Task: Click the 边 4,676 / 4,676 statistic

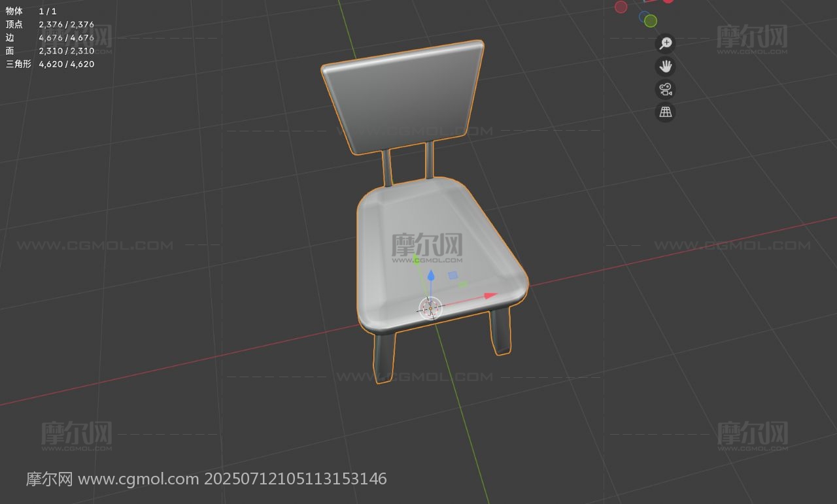Action: (x=50, y=37)
